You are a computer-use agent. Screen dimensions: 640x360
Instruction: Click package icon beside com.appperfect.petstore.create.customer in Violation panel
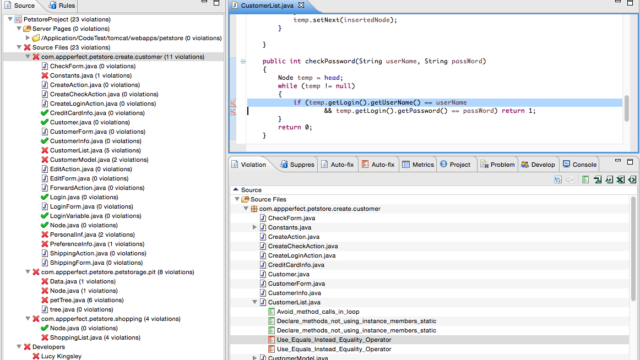coord(254,209)
